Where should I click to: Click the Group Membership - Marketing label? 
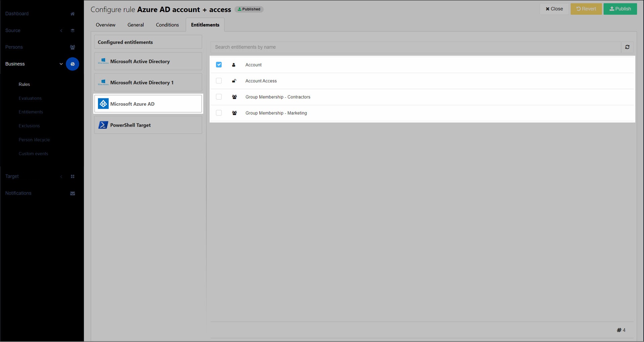point(276,113)
